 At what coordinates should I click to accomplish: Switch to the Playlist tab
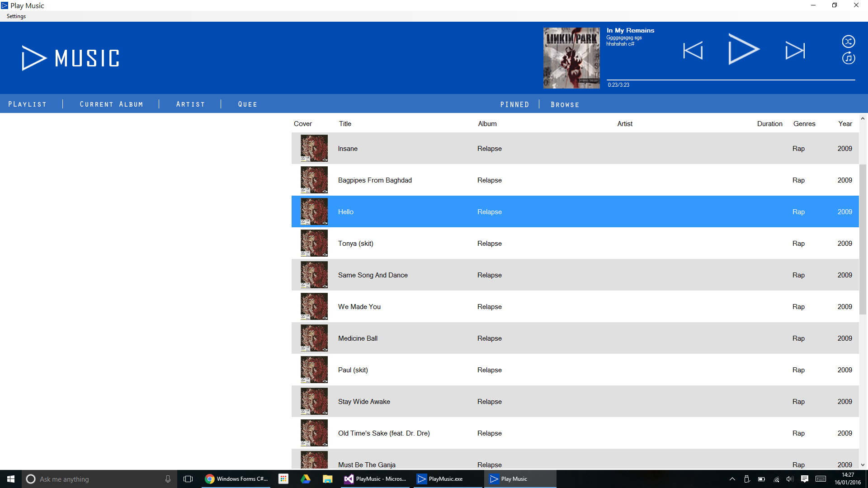(x=28, y=104)
